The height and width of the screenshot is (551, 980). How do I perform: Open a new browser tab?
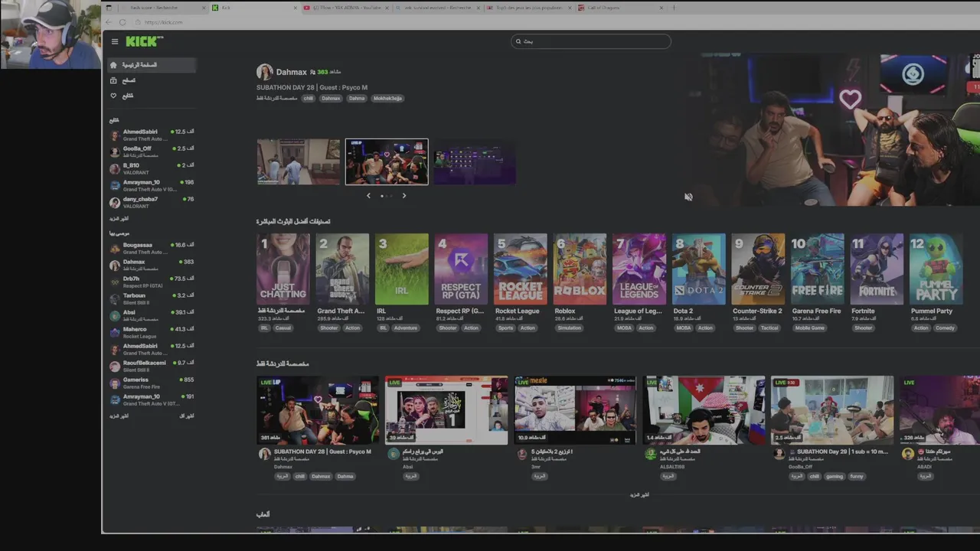click(x=674, y=8)
